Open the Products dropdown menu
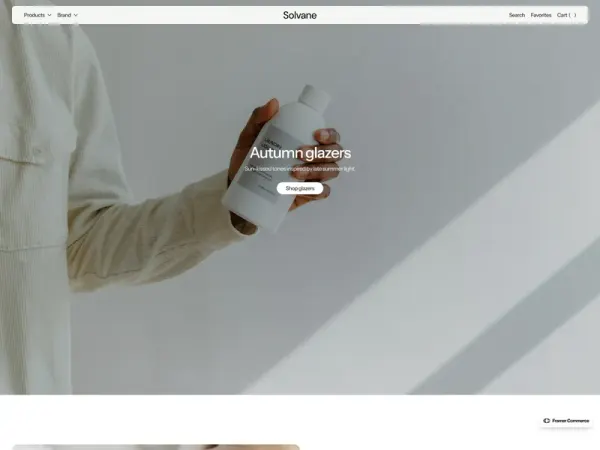The image size is (600, 450). (x=37, y=15)
